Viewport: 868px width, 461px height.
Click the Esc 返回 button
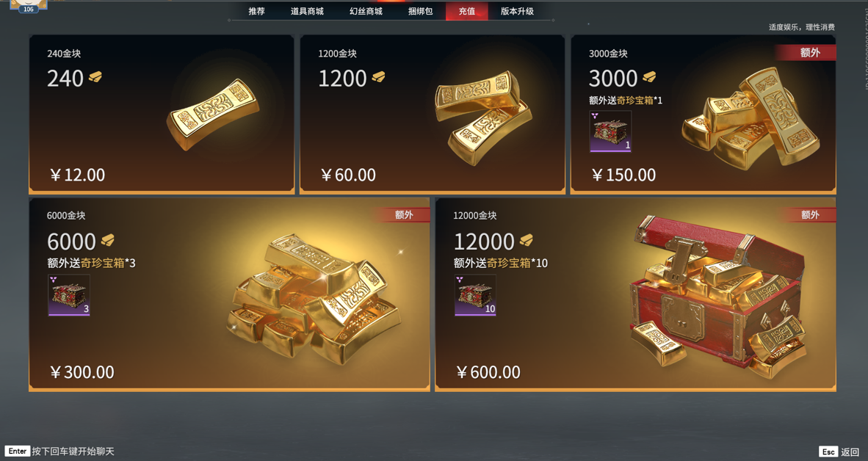pos(839,452)
